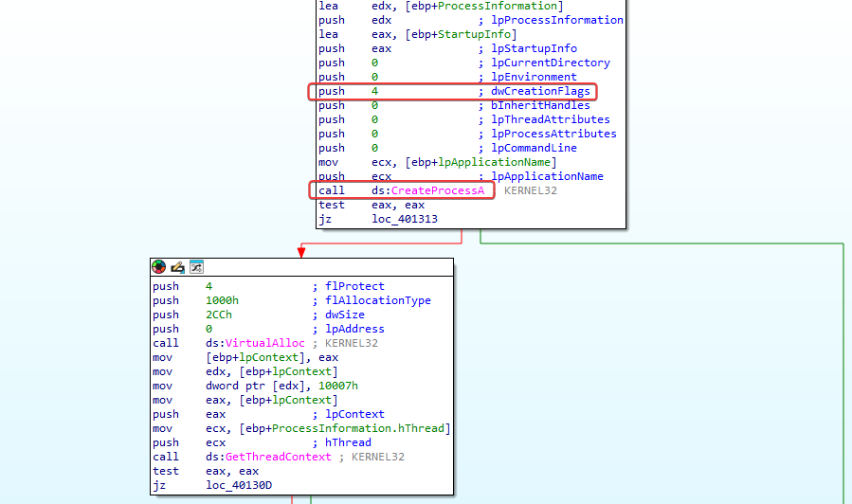Select the 10007h constant
Screen dimensions: 852x504
tap(338, 386)
